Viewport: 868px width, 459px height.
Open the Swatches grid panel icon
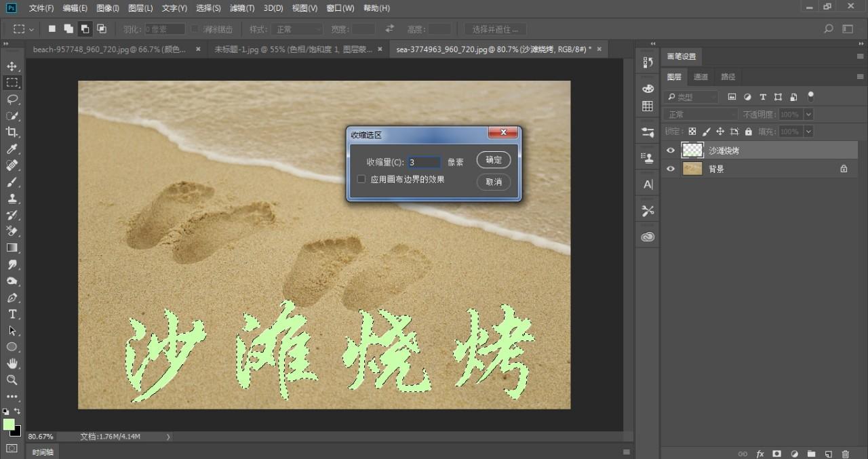[x=648, y=106]
